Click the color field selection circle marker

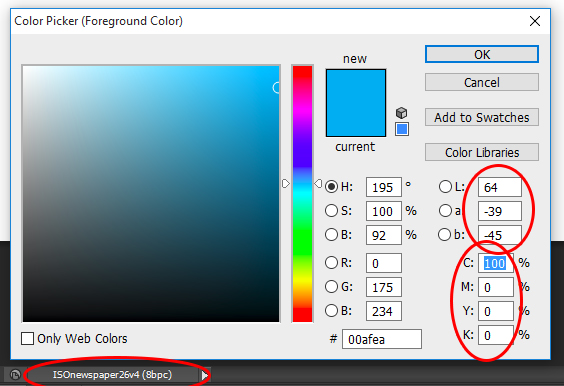276,88
